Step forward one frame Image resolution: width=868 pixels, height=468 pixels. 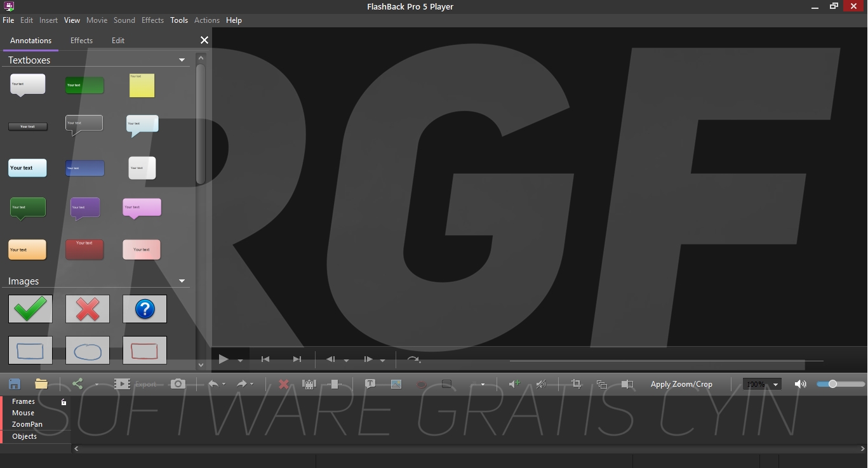tap(368, 359)
